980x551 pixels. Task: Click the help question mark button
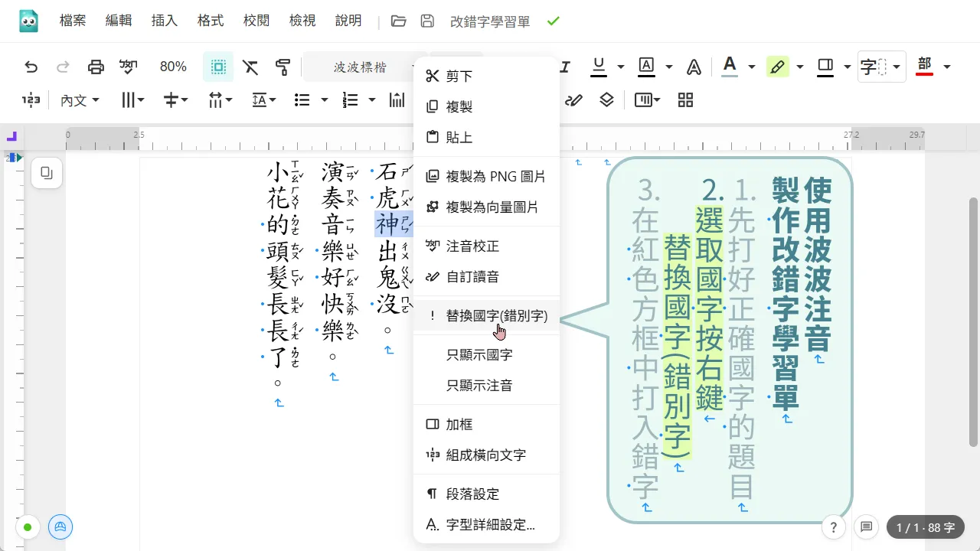click(834, 527)
